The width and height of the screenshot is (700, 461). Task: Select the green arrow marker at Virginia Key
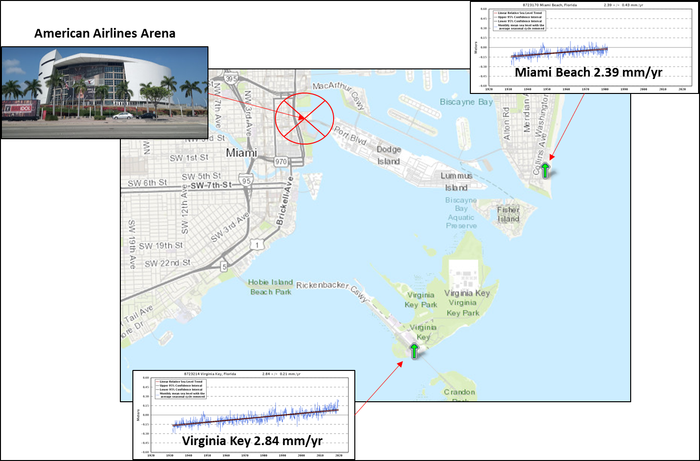click(415, 350)
